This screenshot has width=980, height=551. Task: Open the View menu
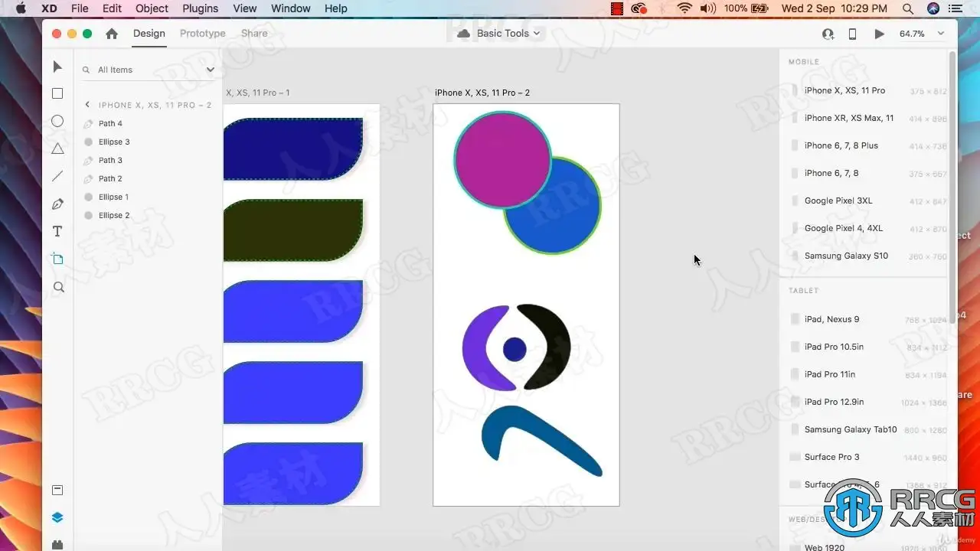245,8
